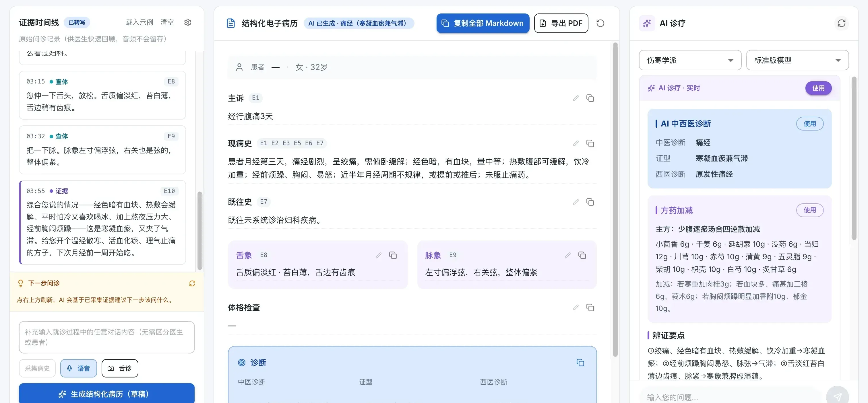Edit the 体格检查 section
The height and width of the screenshot is (403, 868).
(x=576, y=307)
